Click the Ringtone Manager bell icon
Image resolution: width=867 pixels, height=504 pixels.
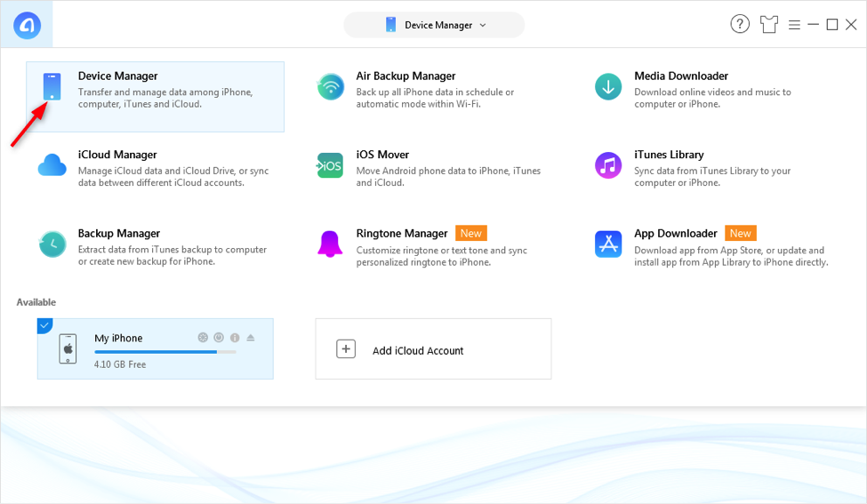point(331,244)
